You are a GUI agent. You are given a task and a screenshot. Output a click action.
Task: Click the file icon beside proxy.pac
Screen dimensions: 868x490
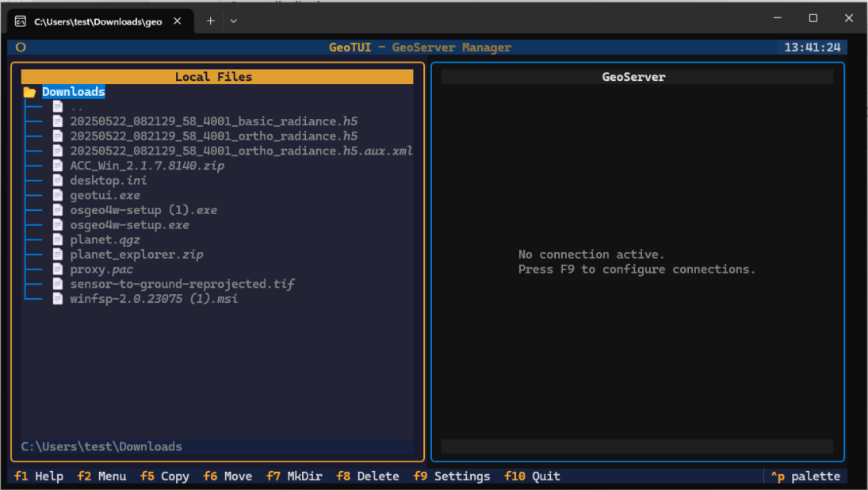click(x=58, y=269)
